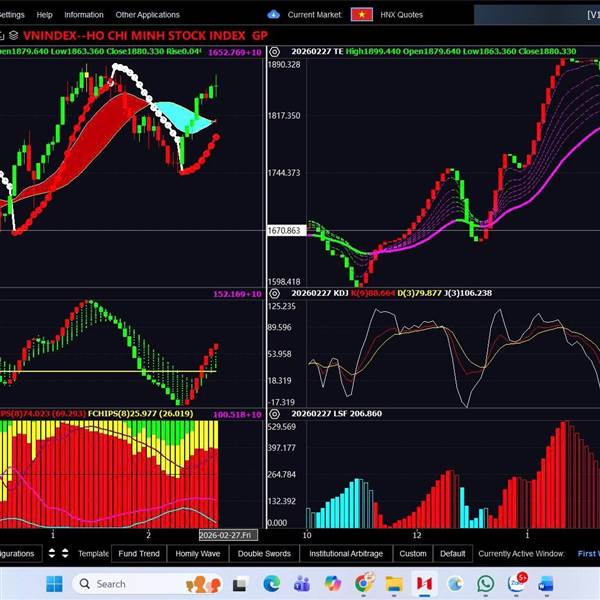Launch Microsoft Teams from the taskbar
600x600 pixels.
[302, 583]
